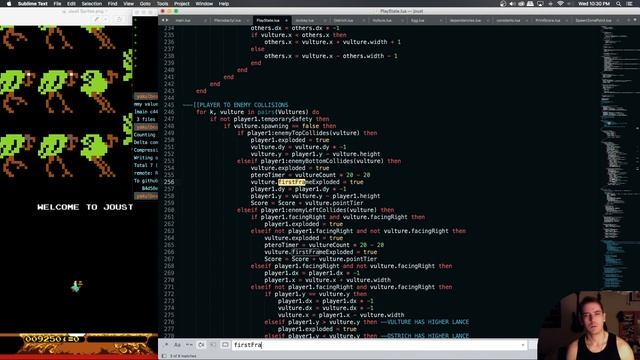Viewport: 640px width, 360px height.
Task: Open the Project menu
Action: 182,4
